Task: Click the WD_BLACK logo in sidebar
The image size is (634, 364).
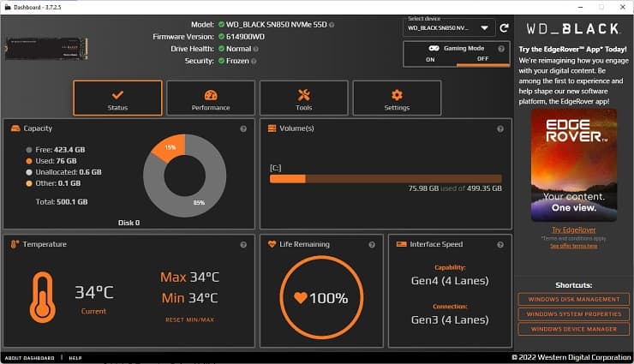Action: tap(573, 28)
